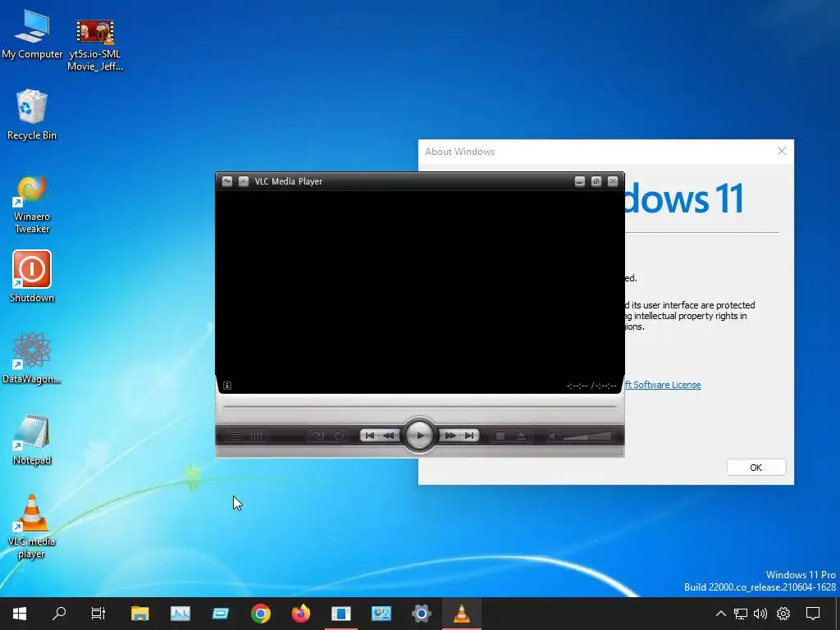Skip to previous track in VLC
This screenshot has width=840, height=630.
[370, 436]
